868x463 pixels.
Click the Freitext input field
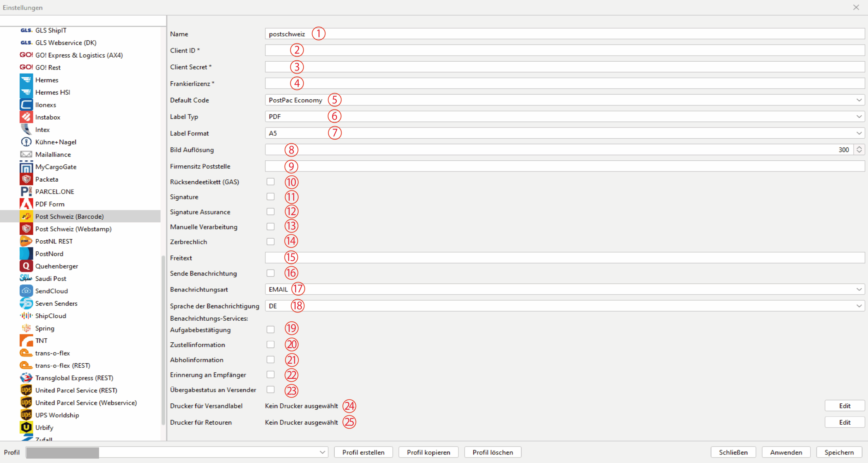565,258
